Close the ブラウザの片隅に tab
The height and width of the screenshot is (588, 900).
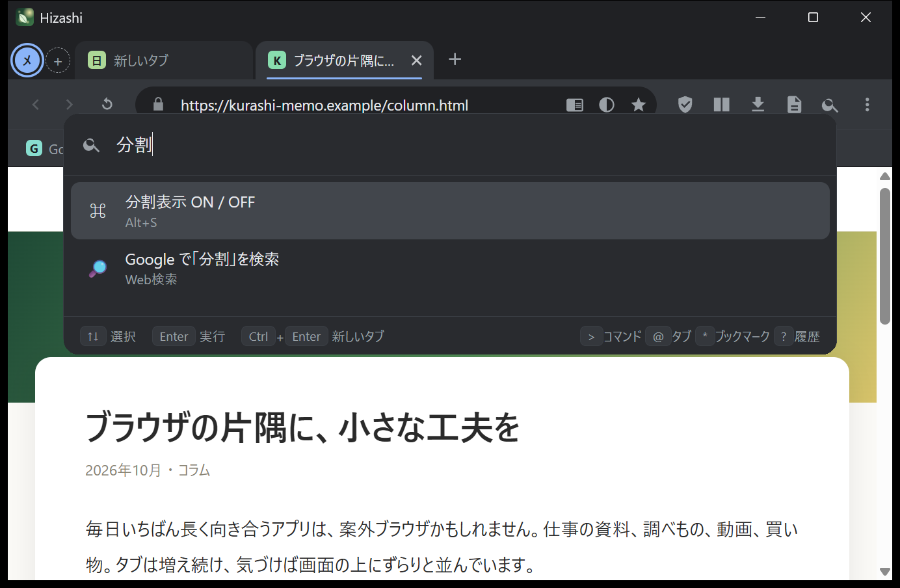417,60
